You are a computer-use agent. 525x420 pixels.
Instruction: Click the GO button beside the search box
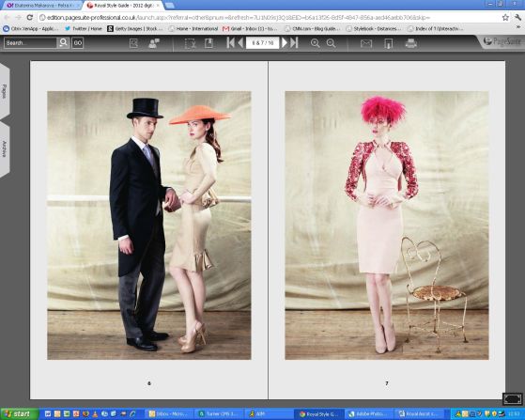tap(78, 43)
